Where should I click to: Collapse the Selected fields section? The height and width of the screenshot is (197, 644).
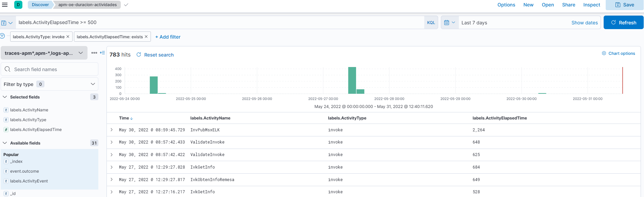coord(5,97)
